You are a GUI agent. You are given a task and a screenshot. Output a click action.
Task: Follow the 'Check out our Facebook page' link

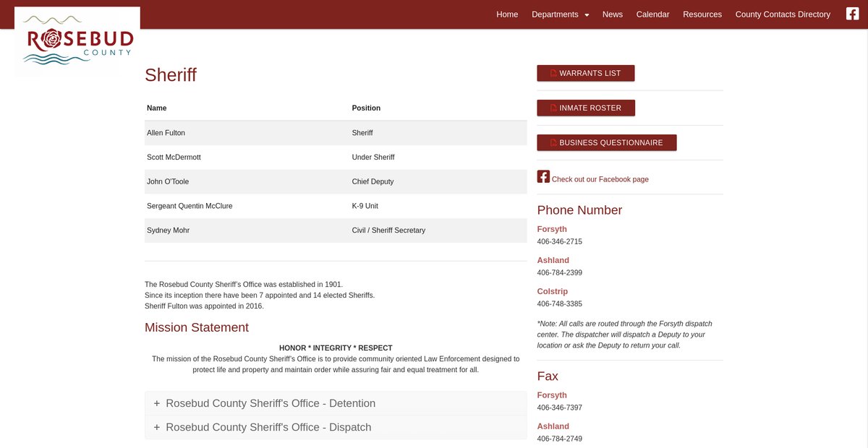tap(600, 179)
